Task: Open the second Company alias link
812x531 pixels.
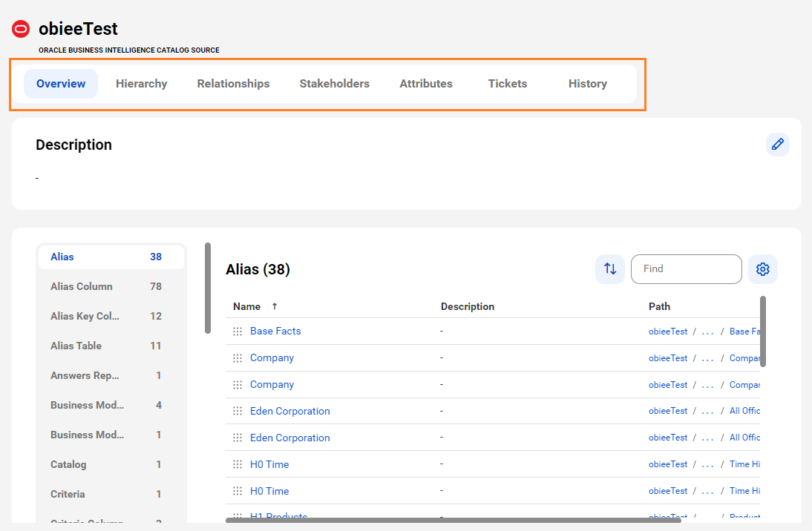Action: click(272, 385)
